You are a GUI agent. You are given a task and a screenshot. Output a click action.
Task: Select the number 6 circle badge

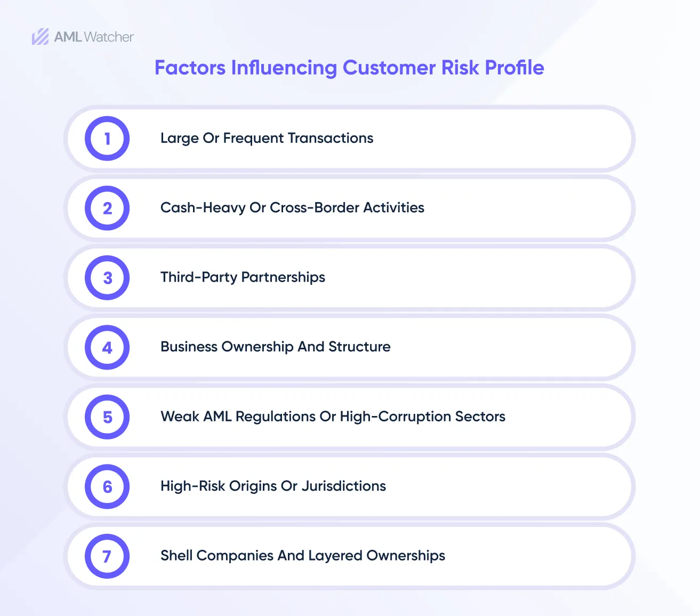click(x=107, y=486)
